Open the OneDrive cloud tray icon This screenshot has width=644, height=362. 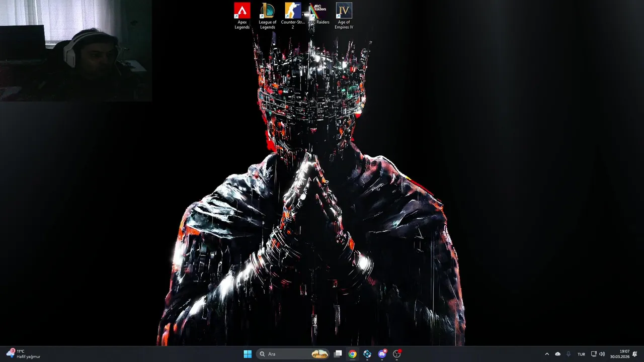pyautogui.click(x=557, y=354)
